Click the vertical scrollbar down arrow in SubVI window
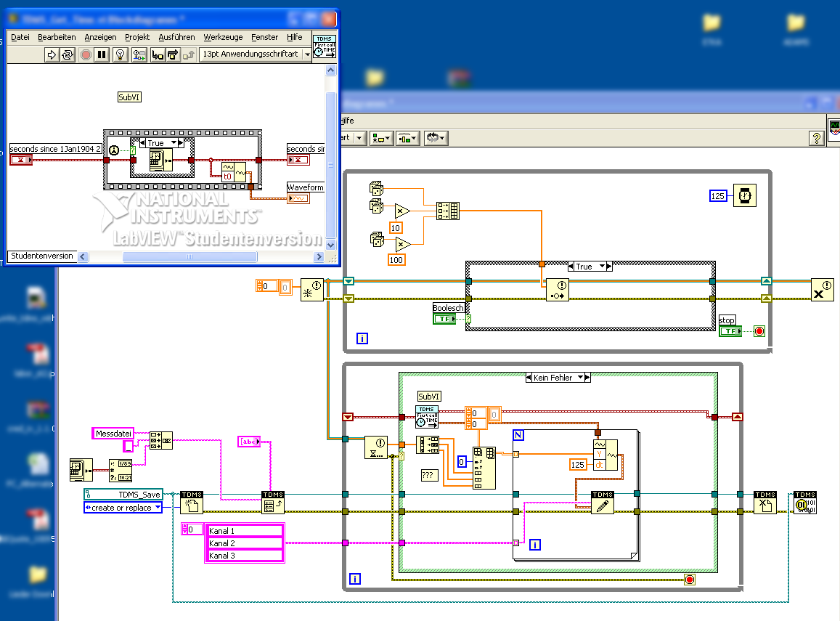840x621 pixels. (x=330, y=245)
